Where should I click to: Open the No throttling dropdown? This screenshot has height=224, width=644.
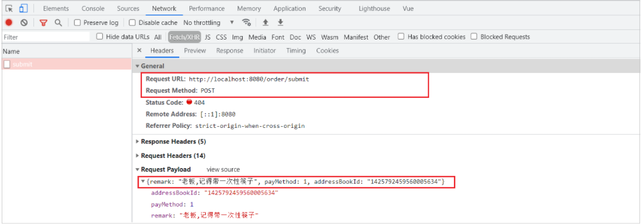209,23
